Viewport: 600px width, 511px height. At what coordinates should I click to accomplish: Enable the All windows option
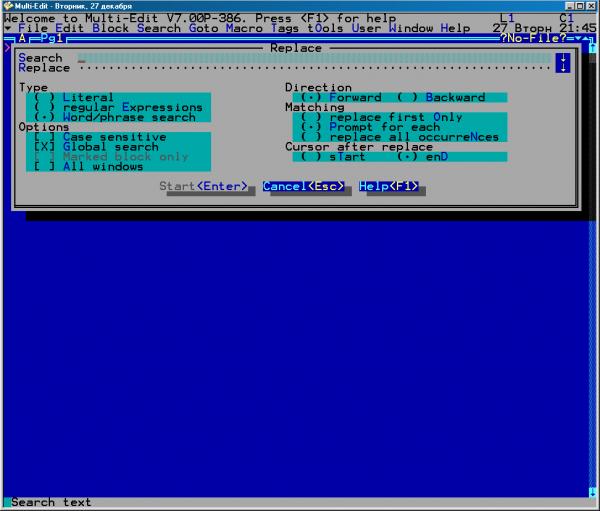pos(88,167)
